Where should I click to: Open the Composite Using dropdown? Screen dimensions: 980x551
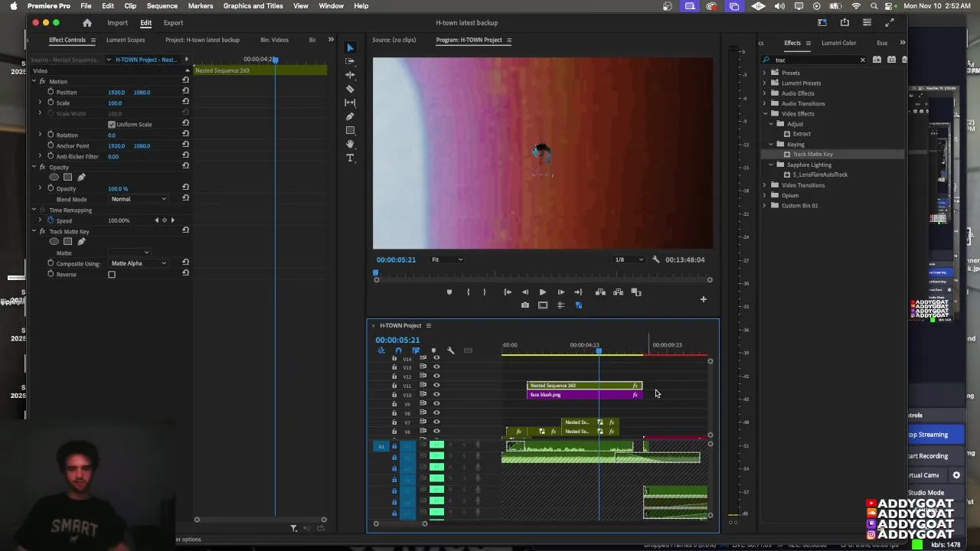(x=139, y=263)
